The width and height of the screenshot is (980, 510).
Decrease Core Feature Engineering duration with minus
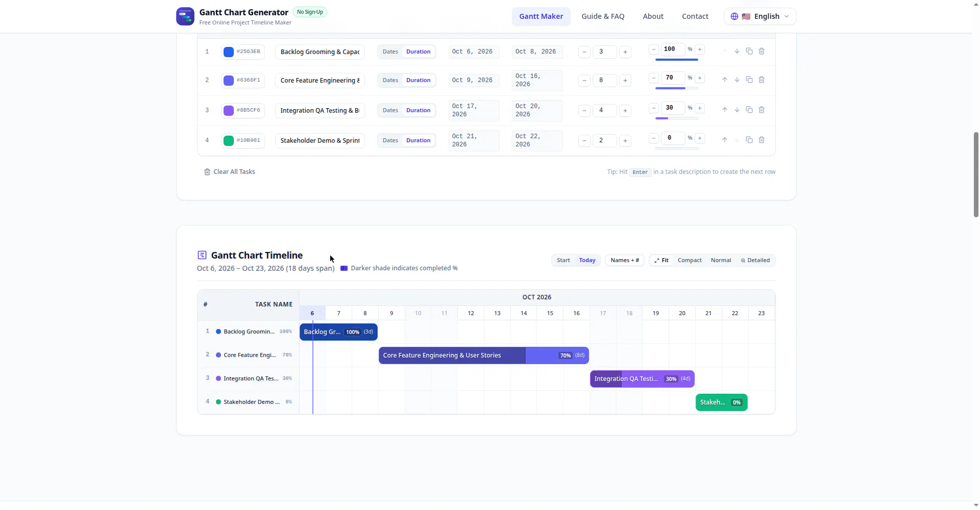tap(584, 81)
